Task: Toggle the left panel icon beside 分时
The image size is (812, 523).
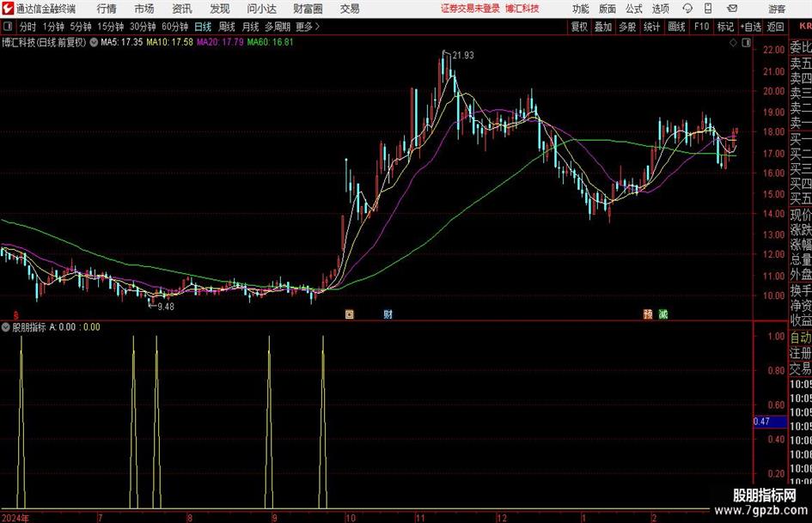Action: click(7, 27)
